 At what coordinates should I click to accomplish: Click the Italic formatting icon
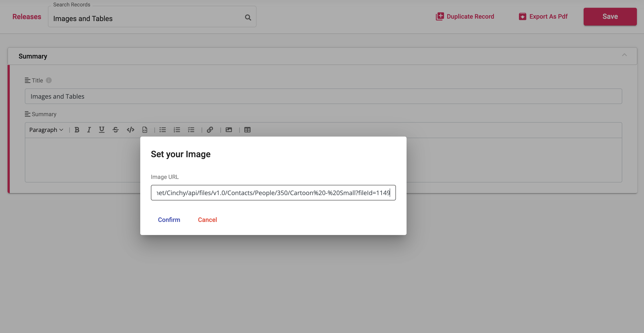(89, 129)
